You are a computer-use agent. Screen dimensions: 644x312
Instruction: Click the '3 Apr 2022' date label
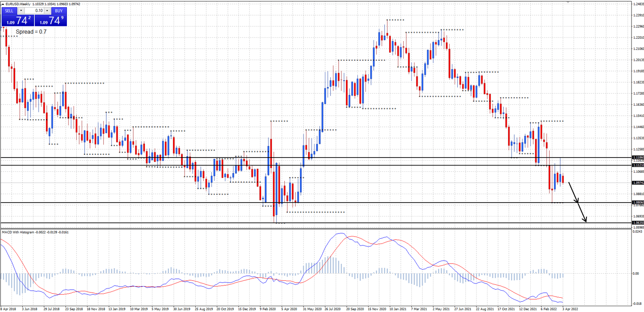(x=570, y=308)
